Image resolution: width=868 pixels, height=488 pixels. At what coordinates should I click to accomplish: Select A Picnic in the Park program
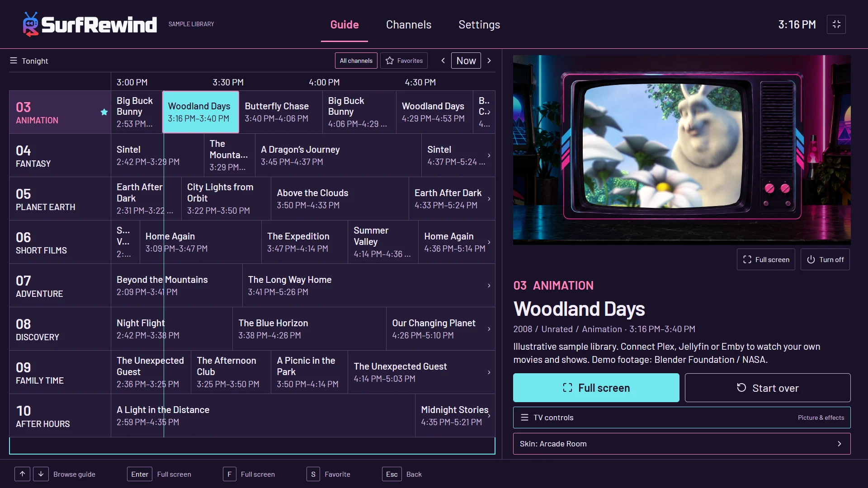click(x=309, y=372)
